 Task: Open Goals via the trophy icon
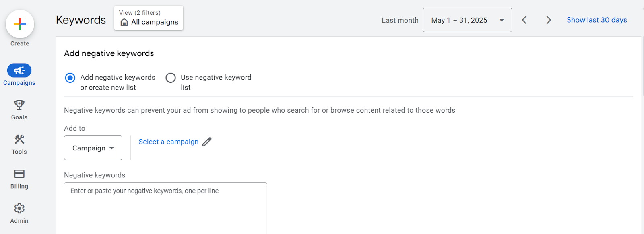[19, 105]
